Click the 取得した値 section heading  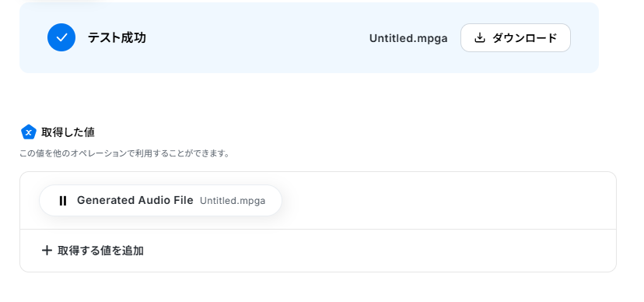pyautogui.click(x=68, y=132)
